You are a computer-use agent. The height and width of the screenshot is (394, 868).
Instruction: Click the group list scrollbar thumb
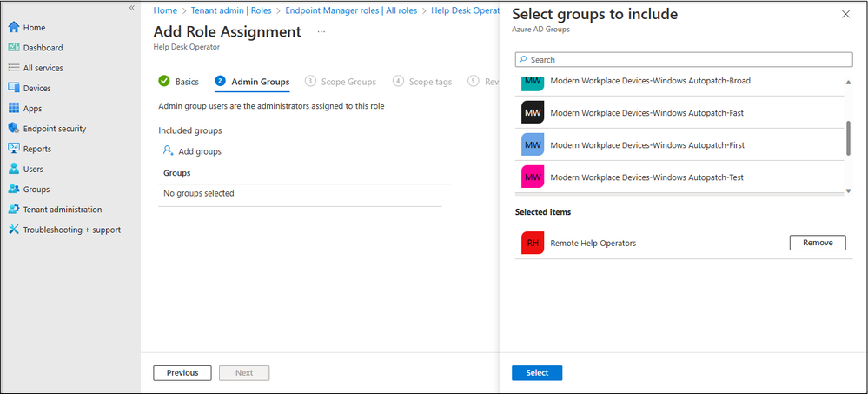(848, 138)
